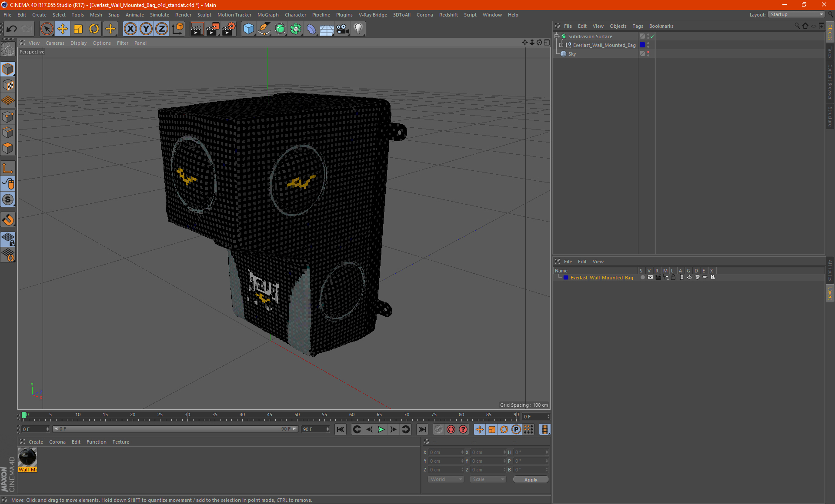Open the Floor environment icon
Viewport: 835px width, 504px height.
[327, 29]
